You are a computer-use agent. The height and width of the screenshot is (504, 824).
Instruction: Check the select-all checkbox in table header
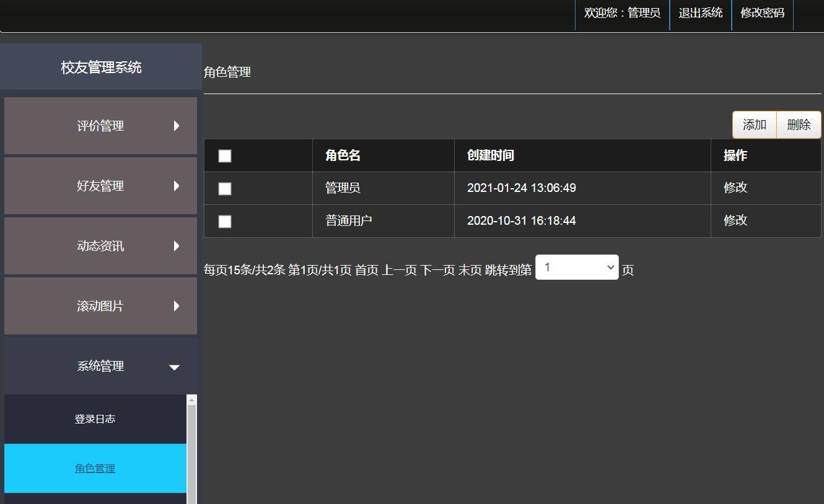tap(224, 156)
